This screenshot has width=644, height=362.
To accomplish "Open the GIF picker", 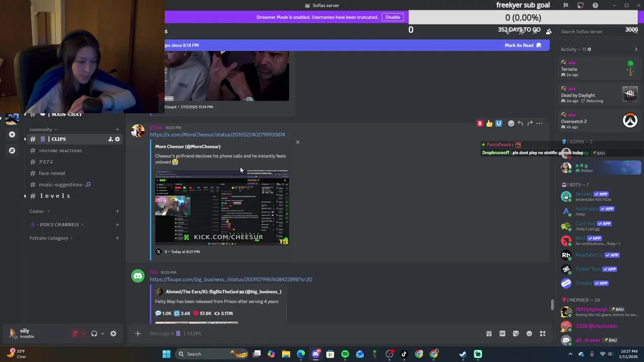I will pyautogui.click(x=502, y=333).
